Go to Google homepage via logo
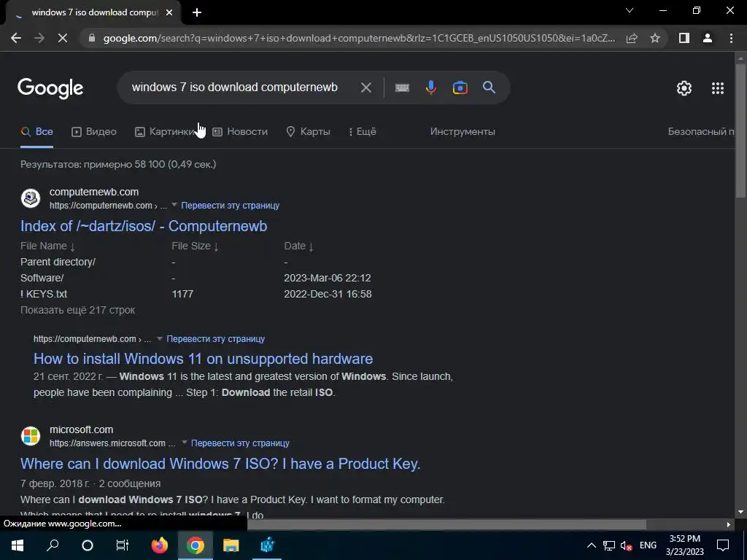The image size is (747, 560). pyautogui.click(x=50, y=88)
